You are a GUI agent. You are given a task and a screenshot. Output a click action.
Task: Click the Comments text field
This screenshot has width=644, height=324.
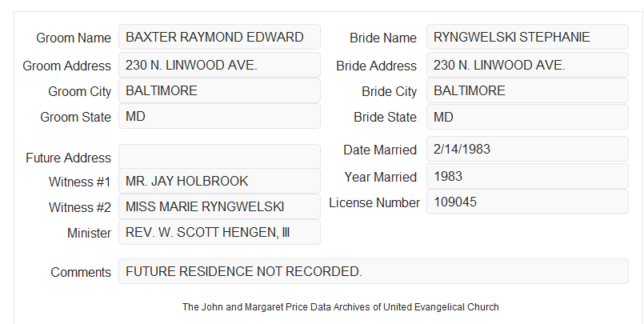pyautogui.click(x=374, y=271)
